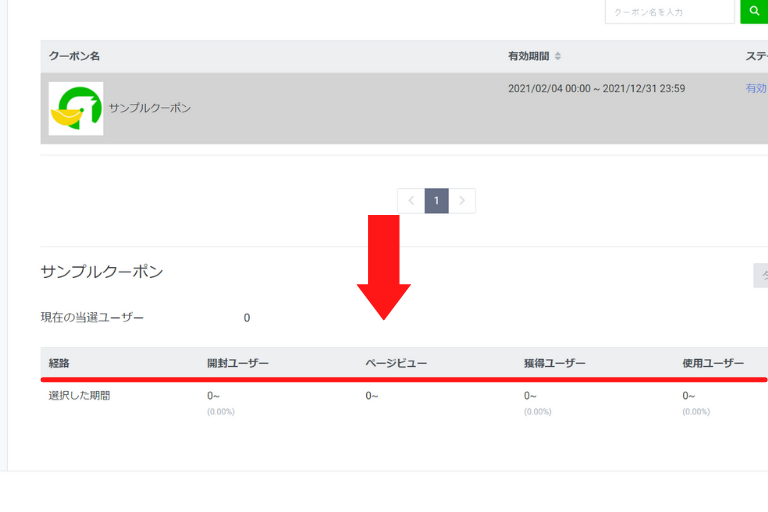This screenshot has height=512, width=768.
Task: Click the 獲得ユーザー column header
Action: [554, 363]
